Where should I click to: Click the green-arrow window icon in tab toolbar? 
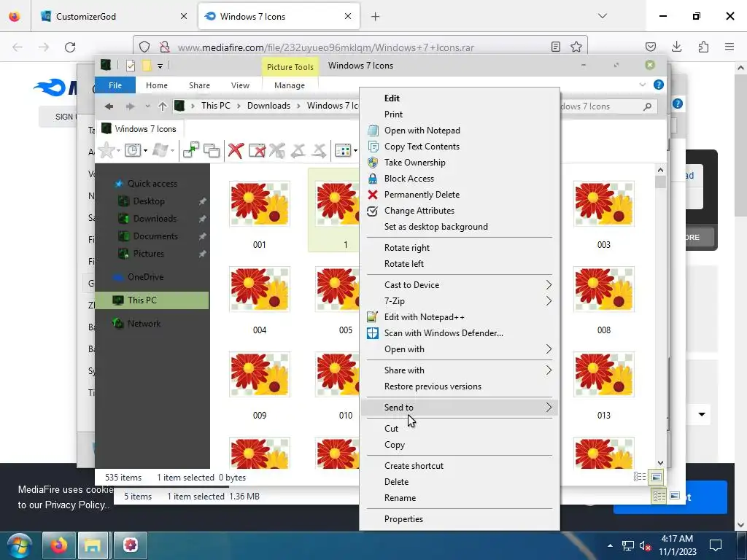[x=191, y=150]
